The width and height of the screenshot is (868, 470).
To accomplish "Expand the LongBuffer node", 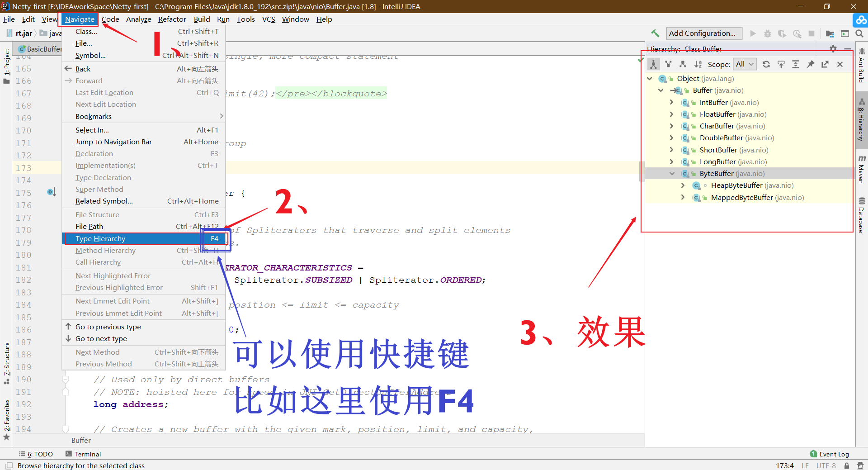I will click(672, 162).
